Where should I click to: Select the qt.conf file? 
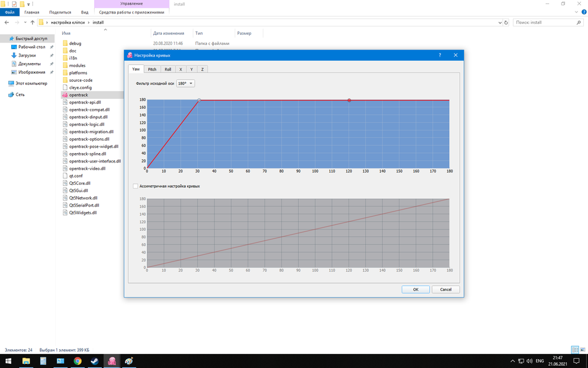(x=76, y=175)
